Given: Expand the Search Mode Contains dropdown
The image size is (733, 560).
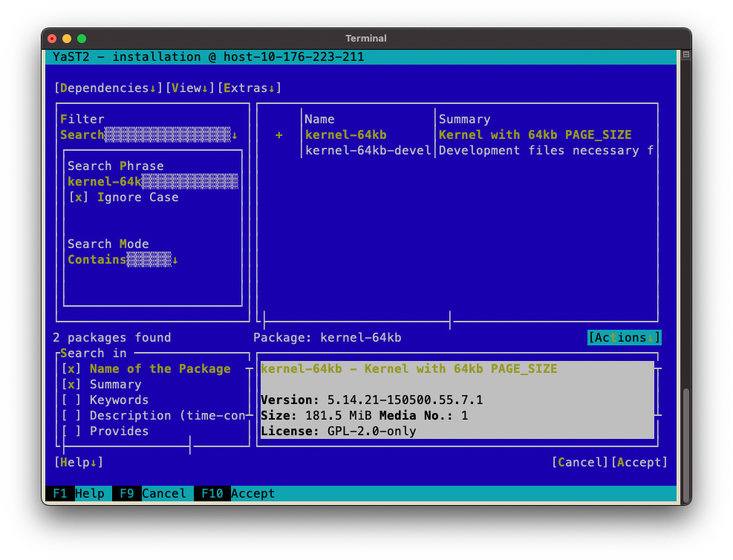Looking at the screenshot, I should pyautogui.click(x=123, y=260).
